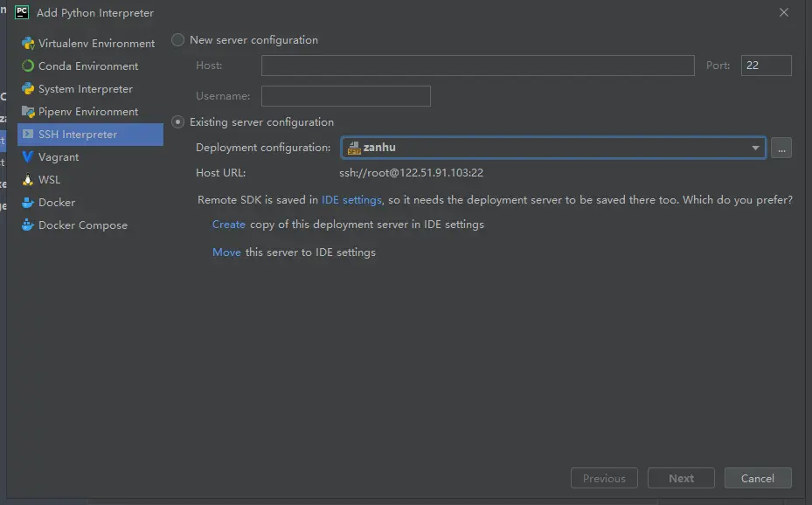Screen dimensions: 812x505
Task: Click the Next button
Action: click(681, 478)
